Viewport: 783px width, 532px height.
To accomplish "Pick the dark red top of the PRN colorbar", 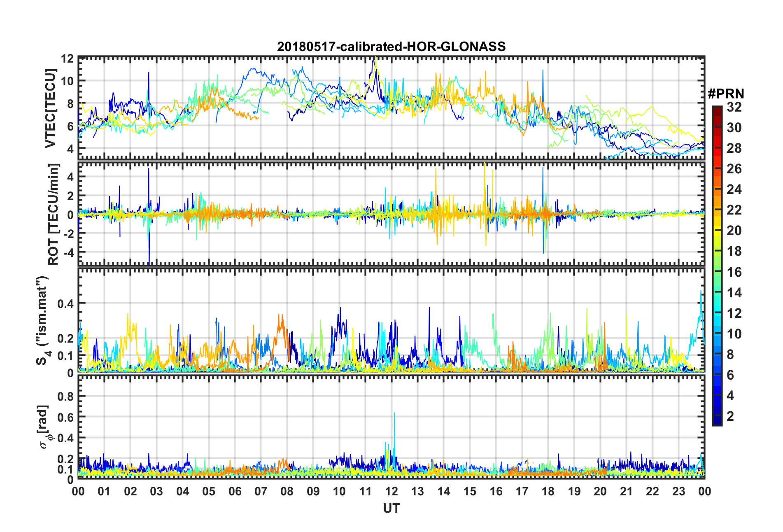I will (717, 108).
